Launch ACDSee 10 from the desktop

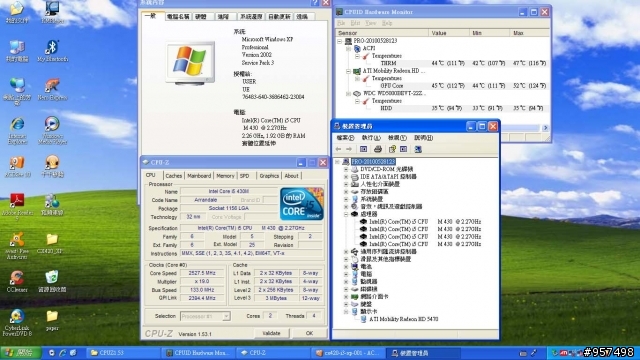17,166
